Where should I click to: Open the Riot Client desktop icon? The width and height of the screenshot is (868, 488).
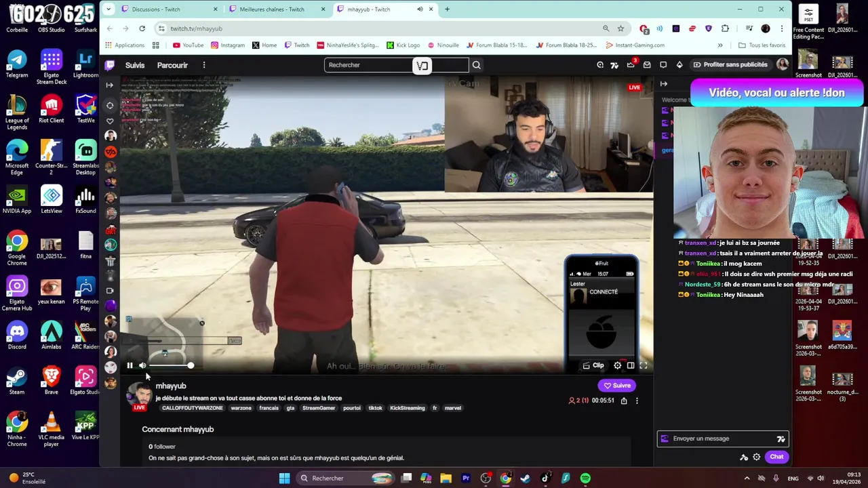(x=51, y=110)
